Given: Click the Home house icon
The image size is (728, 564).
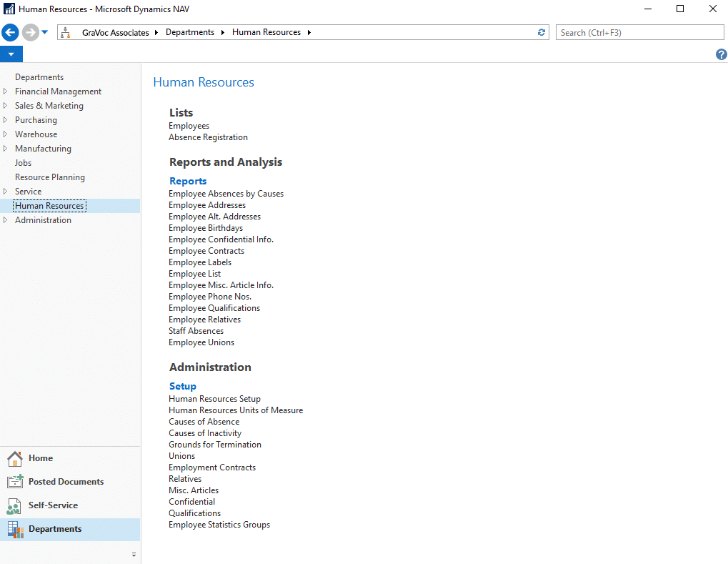Looking at the screenshot, I should tap(15, 458).
